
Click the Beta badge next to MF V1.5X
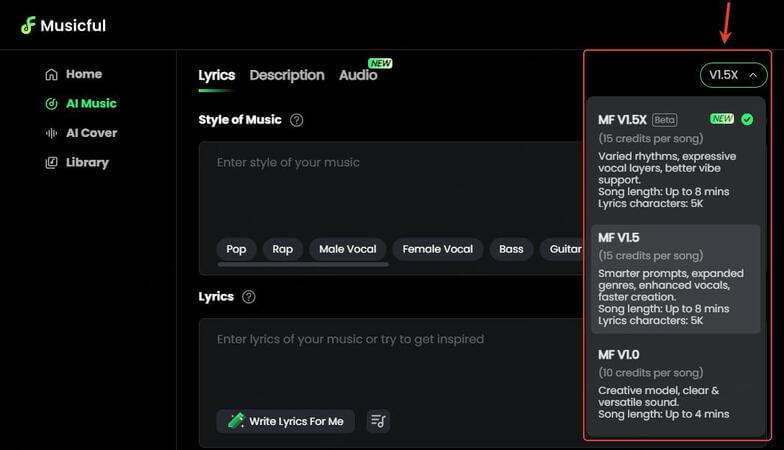664,120
